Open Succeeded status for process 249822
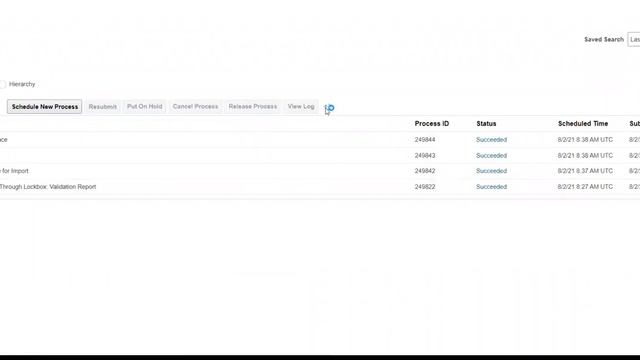The image size is (640, 360). (x=491, y=187)
